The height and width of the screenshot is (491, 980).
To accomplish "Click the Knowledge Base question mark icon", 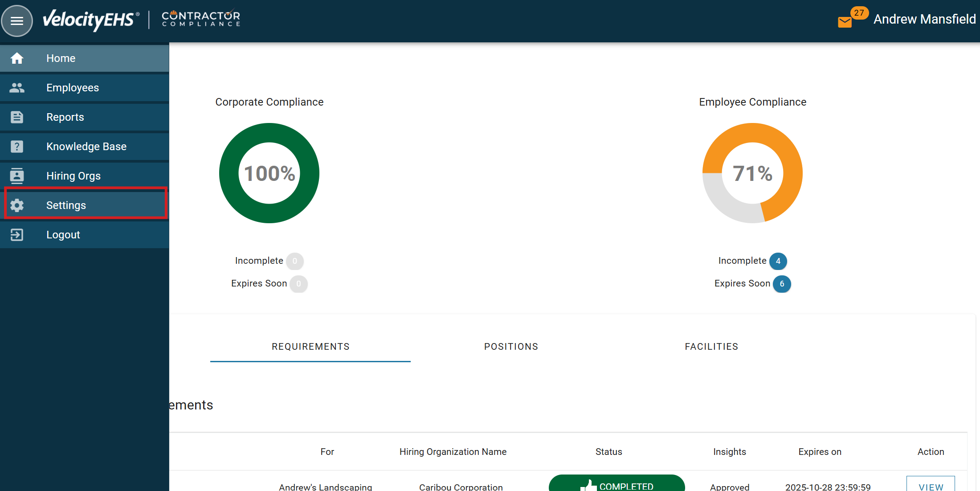I will (17, 147).
